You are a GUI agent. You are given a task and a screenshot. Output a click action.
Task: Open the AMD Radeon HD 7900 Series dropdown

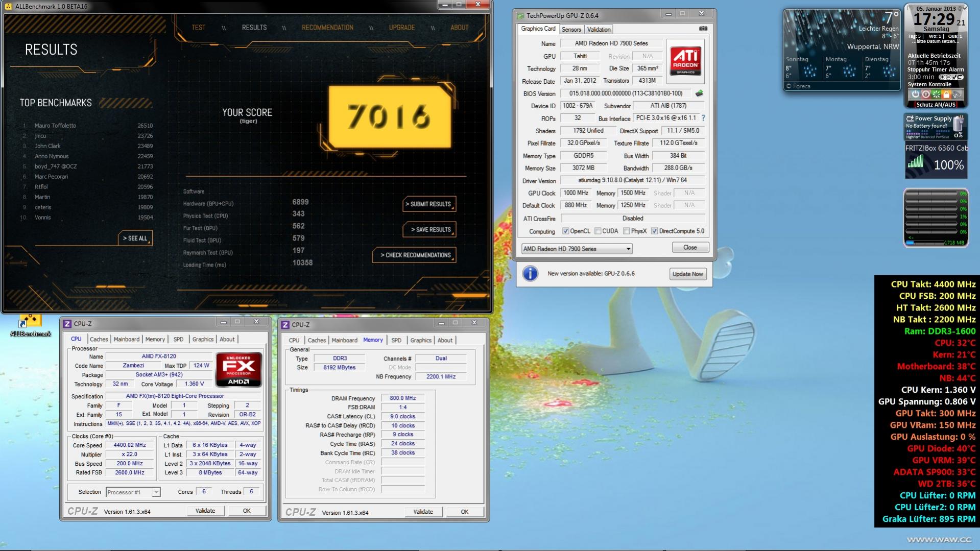577,249
